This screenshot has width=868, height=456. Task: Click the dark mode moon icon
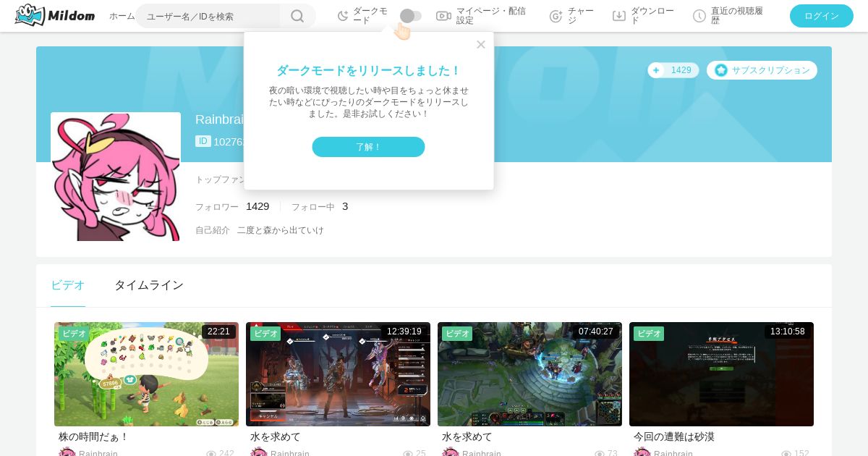click(x=343, y=16)
